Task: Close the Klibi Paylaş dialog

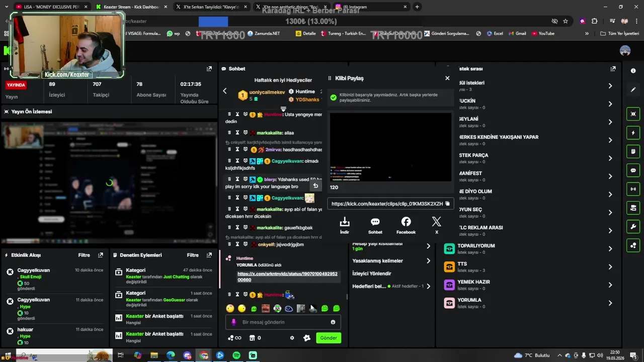Action: tap(447, 78)
